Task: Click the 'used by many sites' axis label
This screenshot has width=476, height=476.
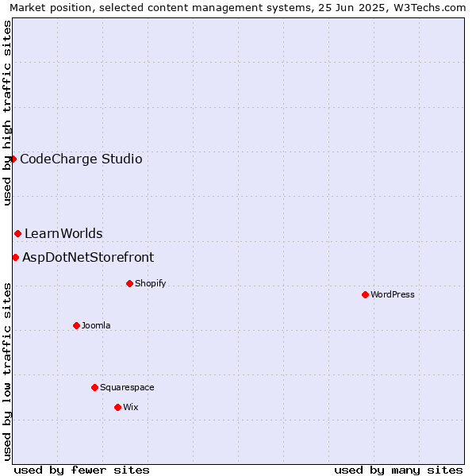Action: (x=398, y=470)
